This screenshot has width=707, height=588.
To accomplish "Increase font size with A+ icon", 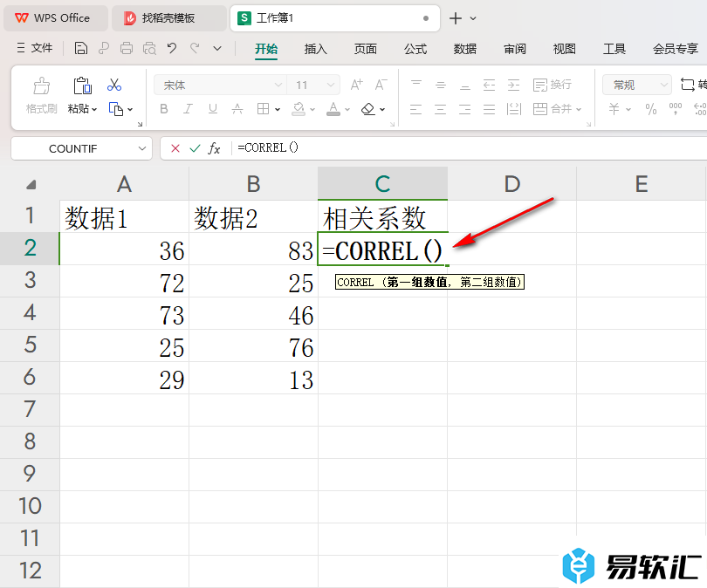I will 357,85.
